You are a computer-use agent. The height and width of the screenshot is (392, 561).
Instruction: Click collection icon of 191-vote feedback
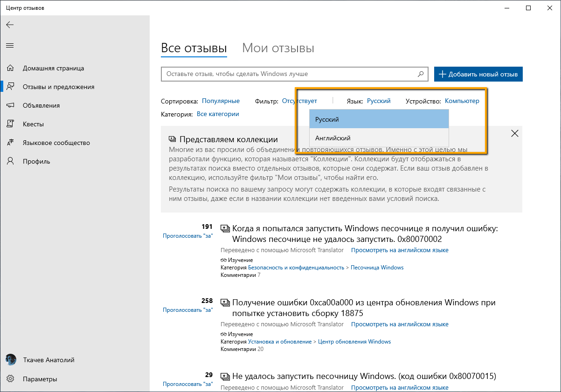tap(225, 228)
